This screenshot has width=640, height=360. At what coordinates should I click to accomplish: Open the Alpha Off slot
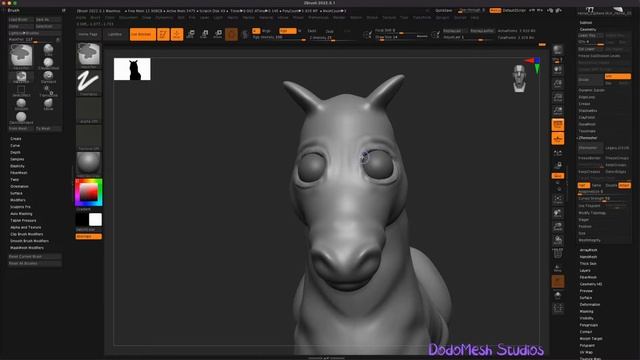tap(89, 110)
